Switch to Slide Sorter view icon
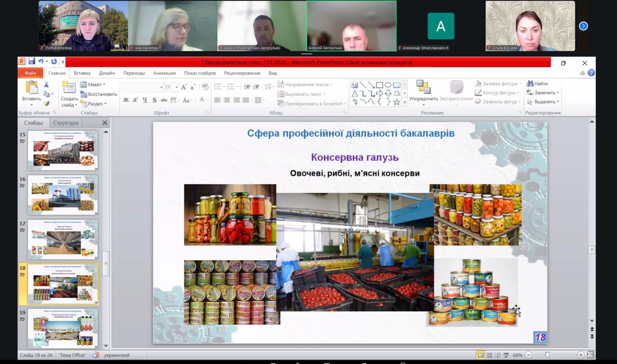617x364 pixels. (489, 355)
